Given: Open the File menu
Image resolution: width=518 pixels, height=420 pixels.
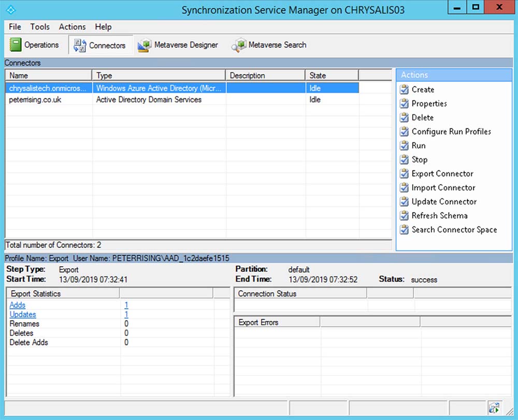Looking at the screenshot, I should [15, 27].
